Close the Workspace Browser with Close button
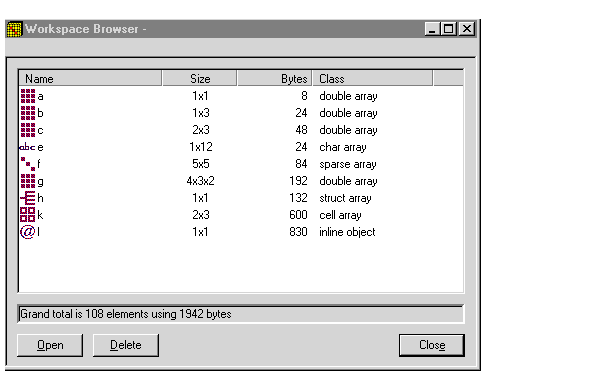This screenshot has width=600, height=383. pos(432,345)
